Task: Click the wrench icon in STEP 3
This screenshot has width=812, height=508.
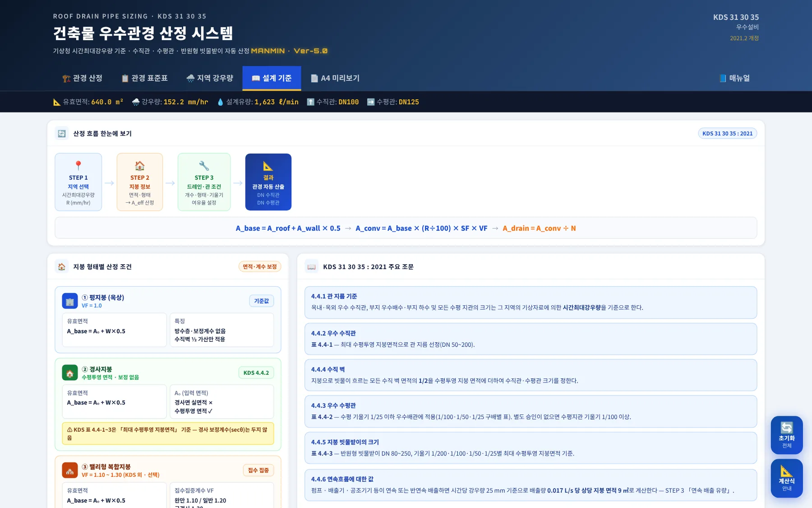Action: [x=204, y=166]
